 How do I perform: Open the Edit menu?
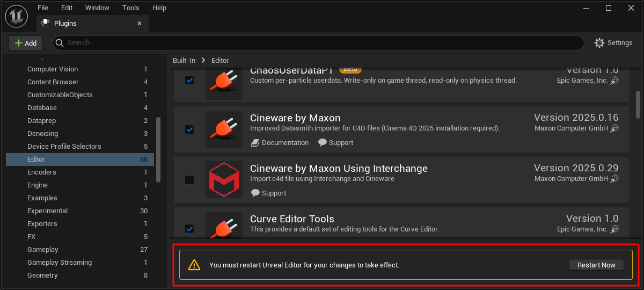tap(67, 8)
